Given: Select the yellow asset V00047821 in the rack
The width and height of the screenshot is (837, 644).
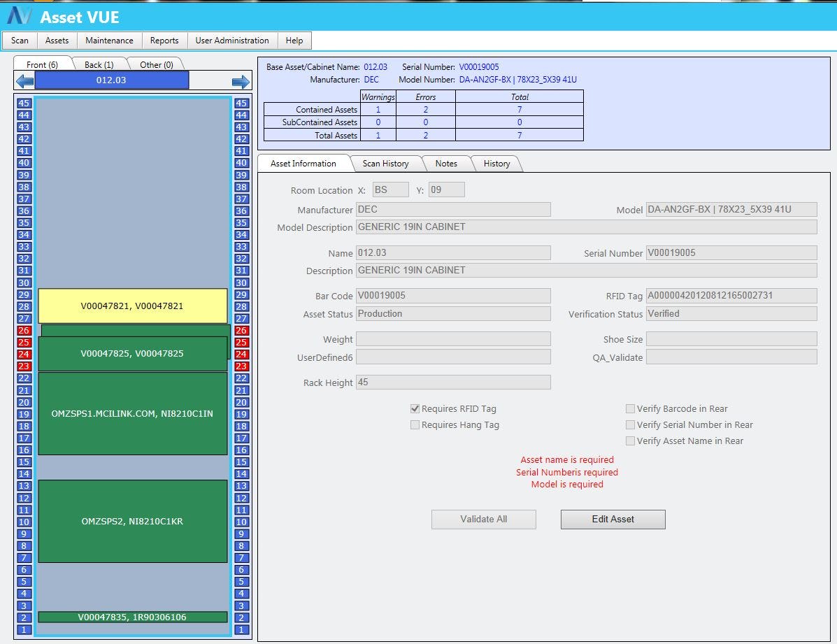Looking at the screenshot, I should point(133,306).
